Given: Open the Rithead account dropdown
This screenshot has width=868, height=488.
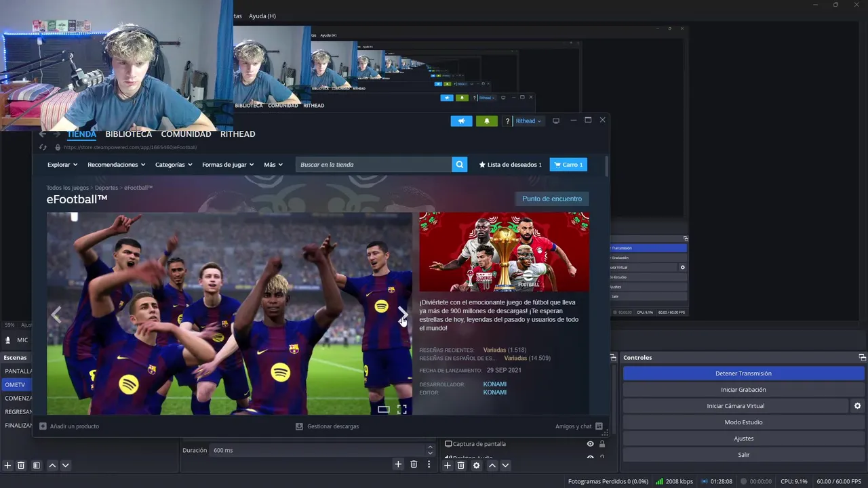Looking at the screenshot, I should 528,121.
